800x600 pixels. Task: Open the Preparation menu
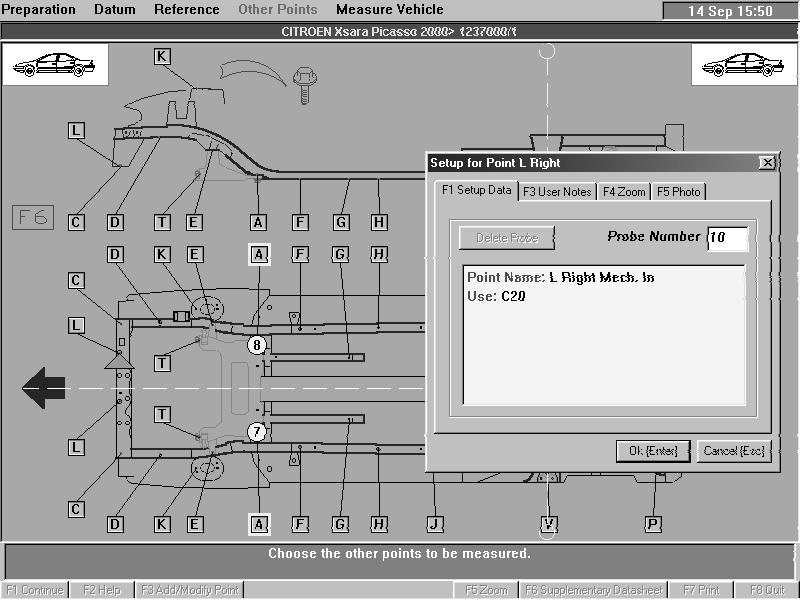click(x=39, y=9)
